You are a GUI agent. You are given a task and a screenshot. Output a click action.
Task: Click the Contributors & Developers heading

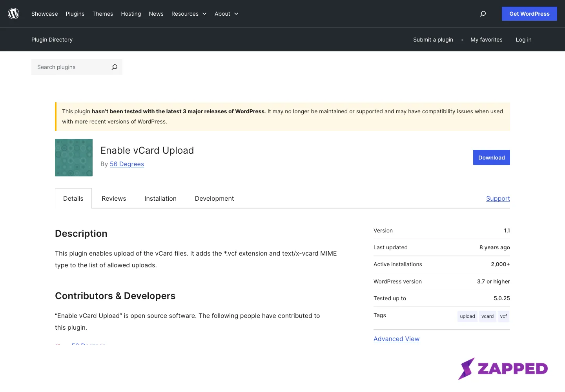click(x=115, y=296)
